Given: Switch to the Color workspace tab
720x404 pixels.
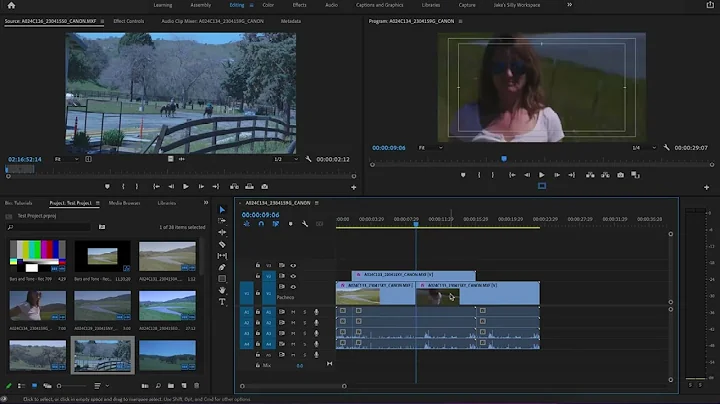Looking at the screenshot, I should click(268, 5).
